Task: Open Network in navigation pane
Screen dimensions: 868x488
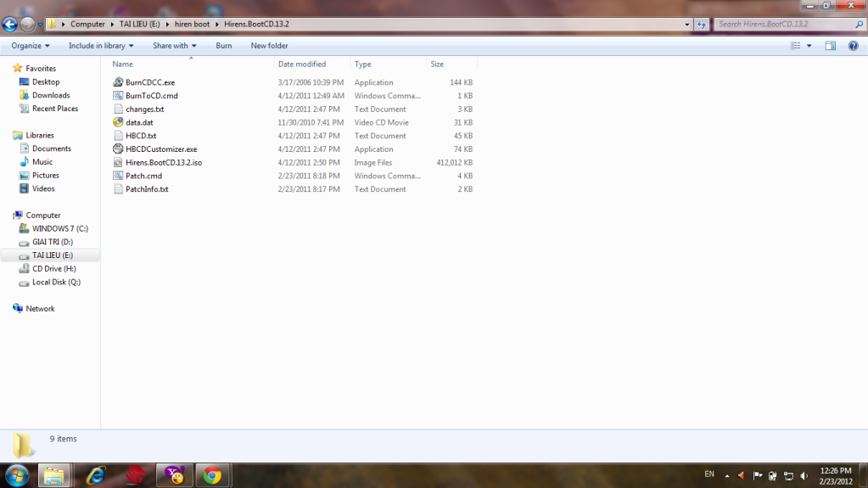Action: coord(40,309)
